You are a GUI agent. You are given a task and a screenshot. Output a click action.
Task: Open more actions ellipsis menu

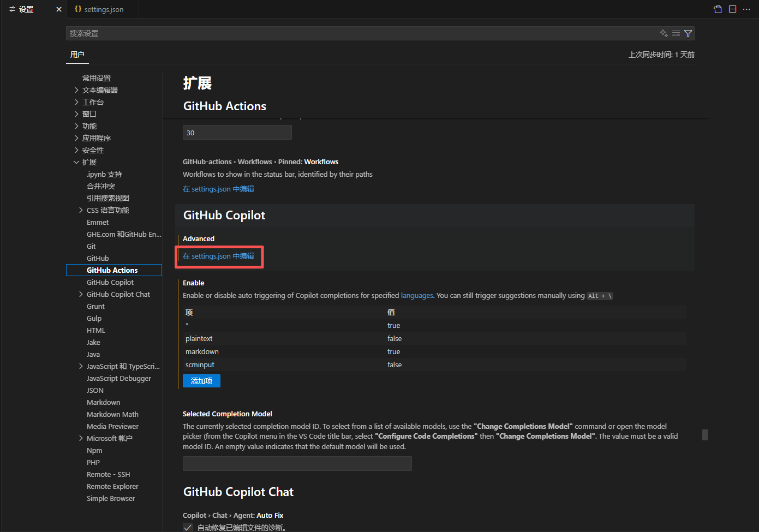tap(746, 9)
